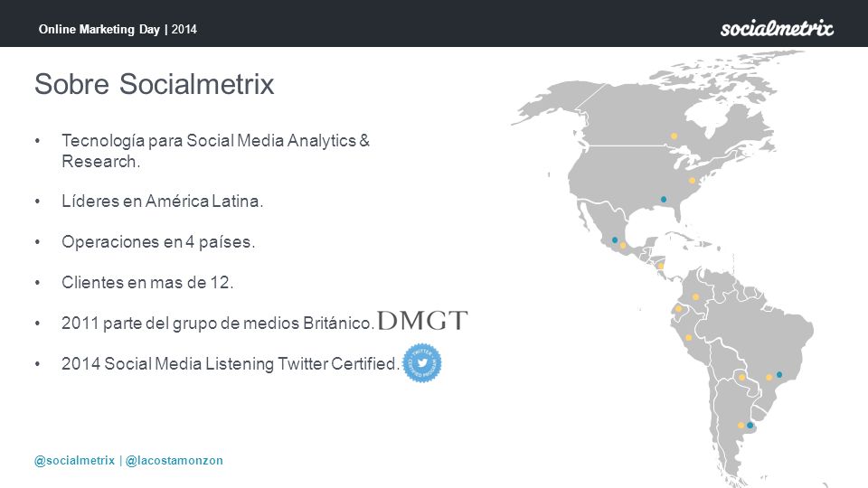868x488 pixels.
Task: Click the Twitter Certified Program badge
Action: click(422, 363)
